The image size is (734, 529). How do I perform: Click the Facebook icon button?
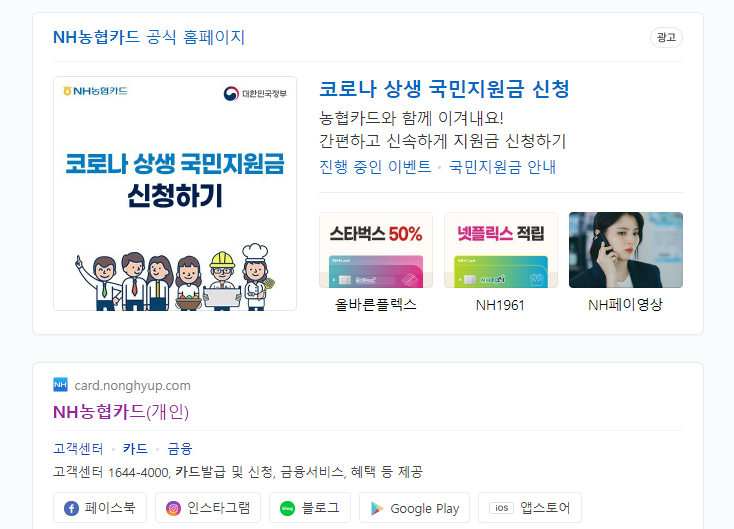tap(71, 508)
